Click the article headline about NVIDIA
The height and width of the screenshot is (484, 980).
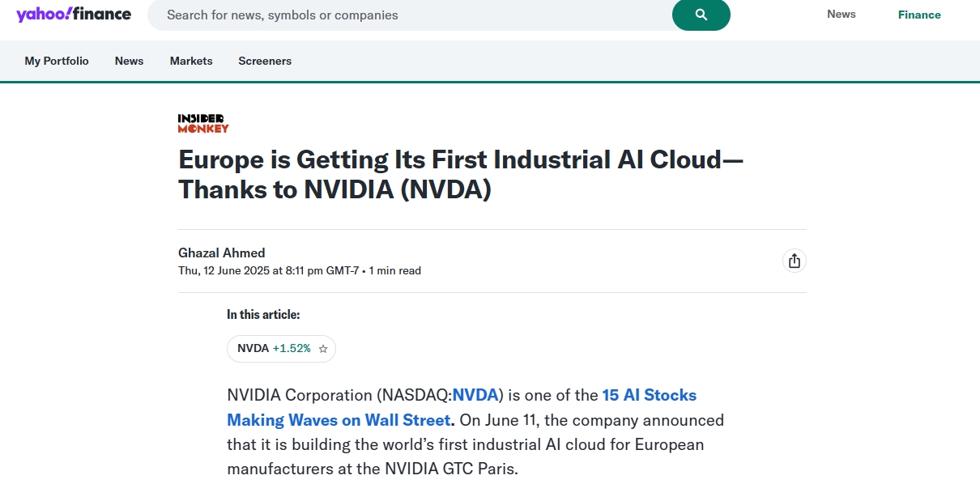click(461, 174)
